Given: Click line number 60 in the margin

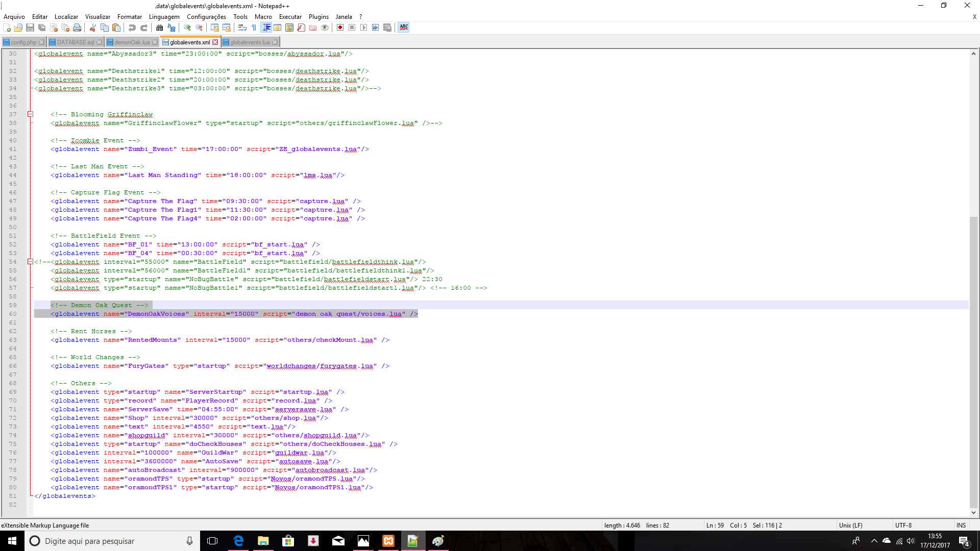Looking at the screenshot, I should [x=13, y=314].
